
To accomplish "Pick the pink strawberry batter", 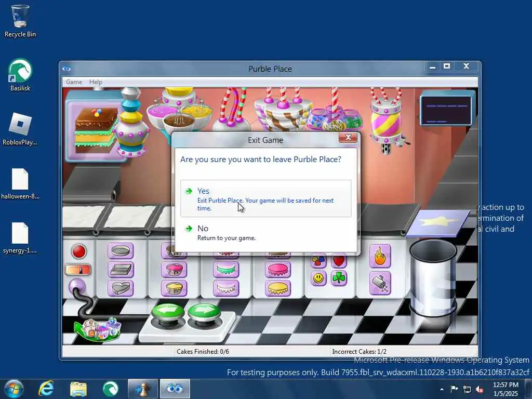I will coord(174,270).
